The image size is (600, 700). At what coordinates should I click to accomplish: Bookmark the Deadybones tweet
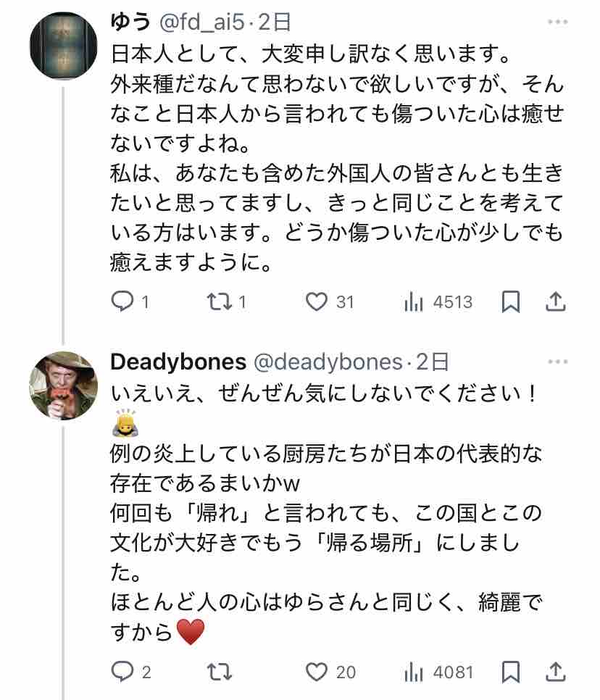(511, 672)
